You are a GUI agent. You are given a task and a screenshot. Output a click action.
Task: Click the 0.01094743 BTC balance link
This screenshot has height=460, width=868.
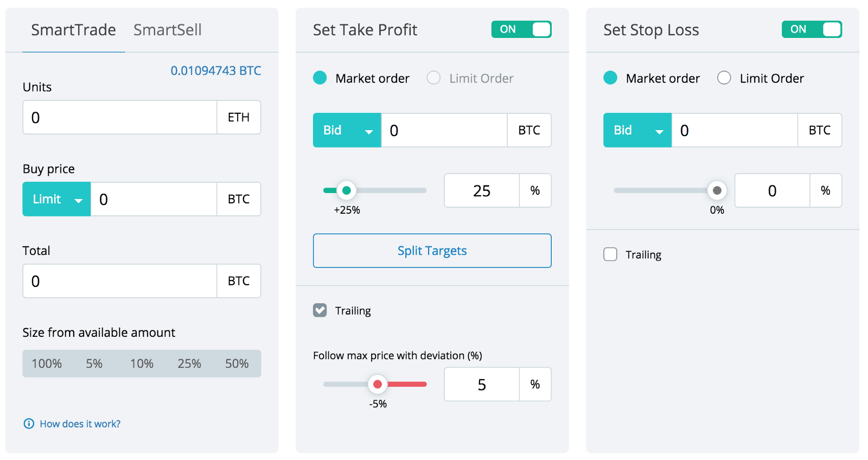pyautogui.click(x=216, y=71)
